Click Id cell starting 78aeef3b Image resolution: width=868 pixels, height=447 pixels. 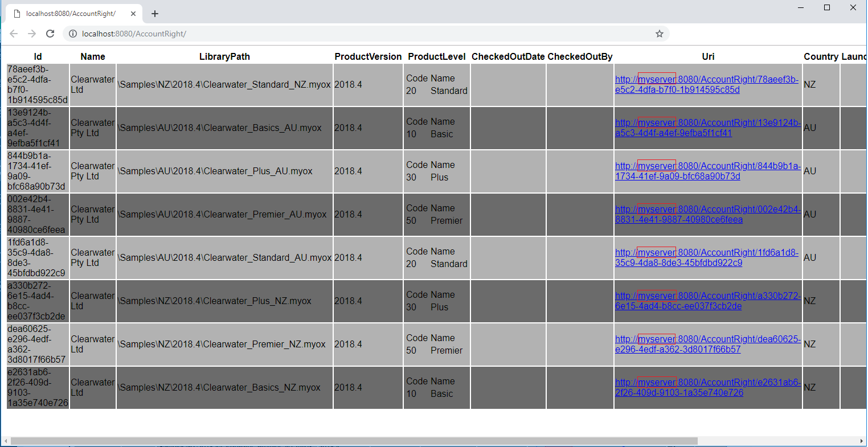(38, 84)
